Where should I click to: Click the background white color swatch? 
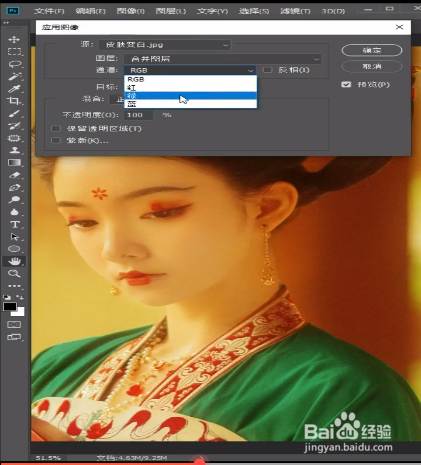click(x=20, y=312)
